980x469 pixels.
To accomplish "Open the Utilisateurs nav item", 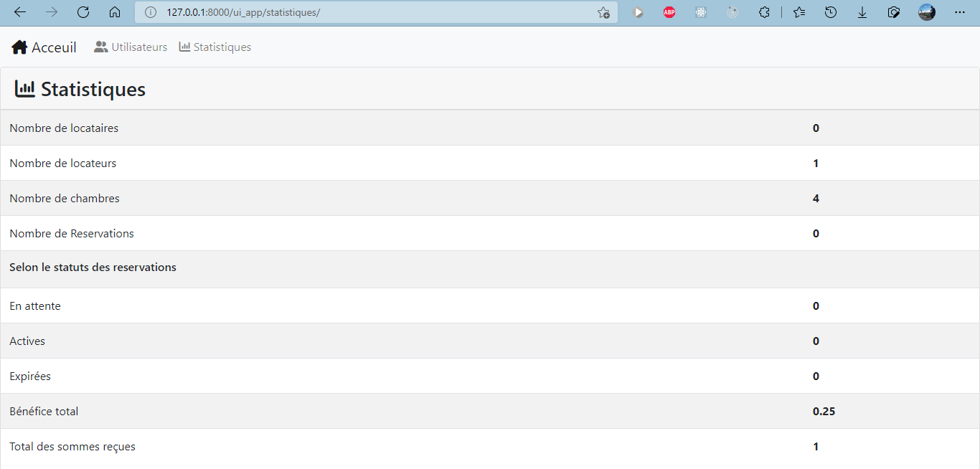I will [131, 47].
